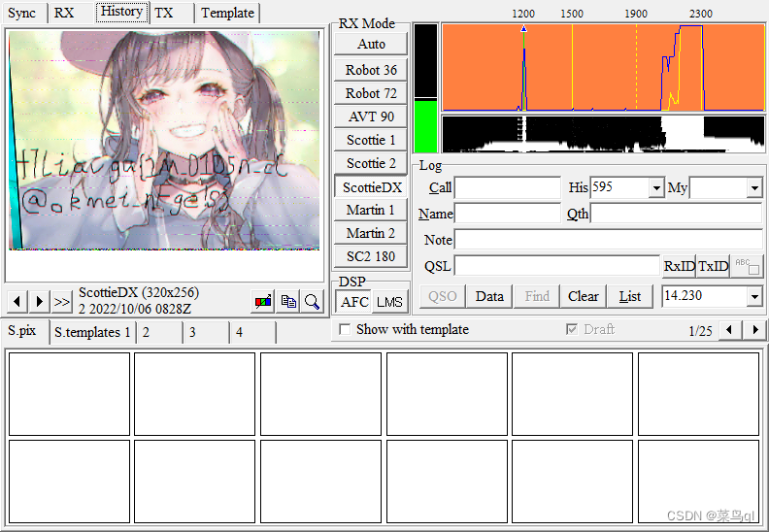
Task: Go to next S.pix page
Action: (755, 329)
